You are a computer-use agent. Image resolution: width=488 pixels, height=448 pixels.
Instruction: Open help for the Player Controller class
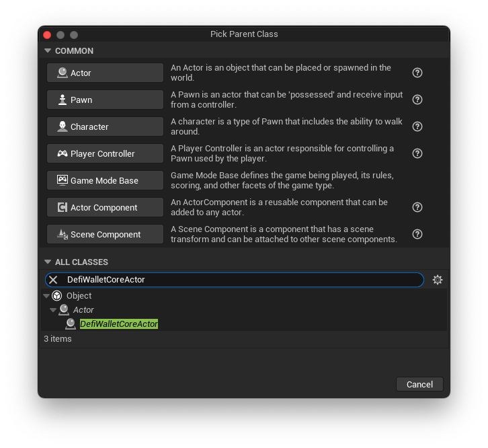pos(417,153)
